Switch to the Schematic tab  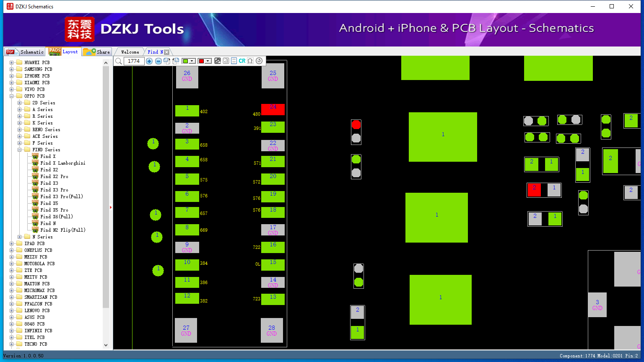pyautogui.click(x=25, y=52)
